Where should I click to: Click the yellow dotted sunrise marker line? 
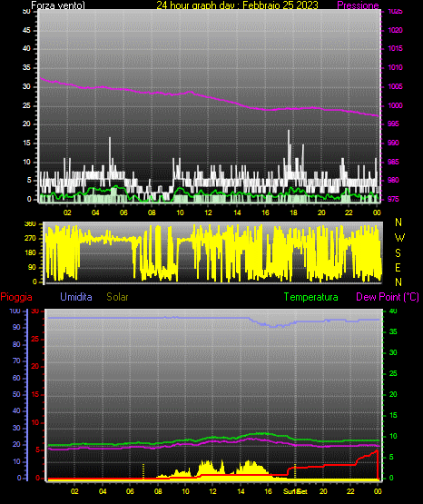click(143, 470)
